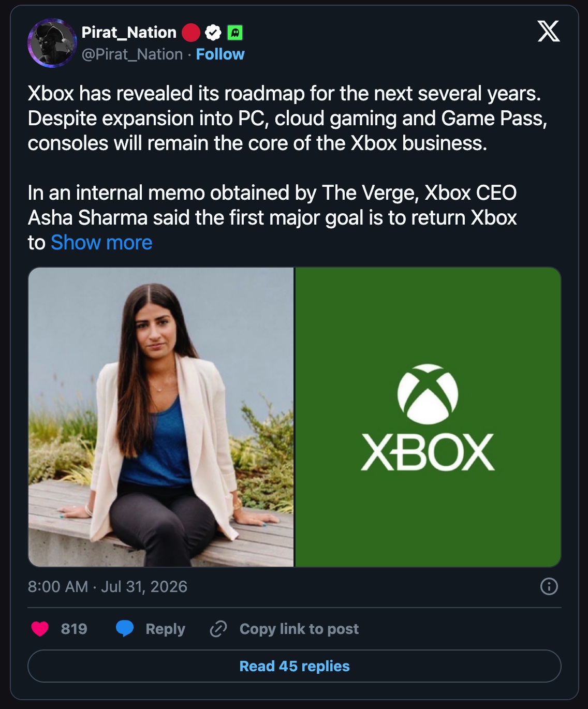Open the woman's photo thumbnail
588x709 pixels.
pos(161,417)
